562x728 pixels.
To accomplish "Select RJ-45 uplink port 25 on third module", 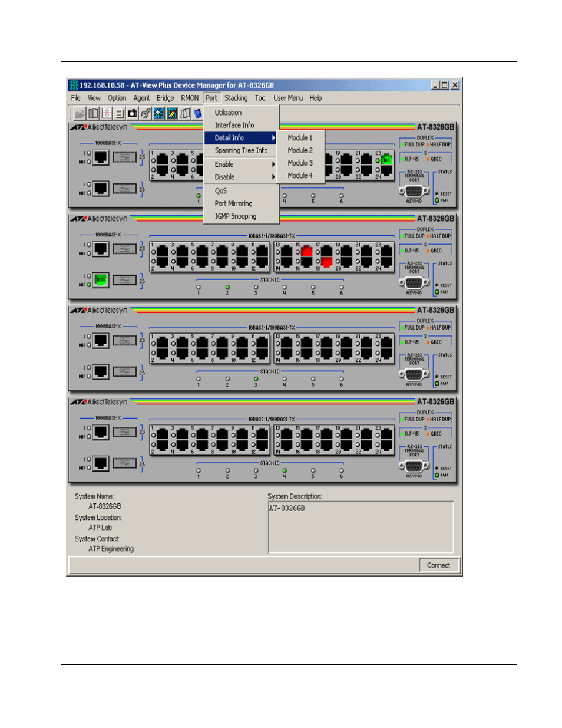I will (x=101, y=341).
